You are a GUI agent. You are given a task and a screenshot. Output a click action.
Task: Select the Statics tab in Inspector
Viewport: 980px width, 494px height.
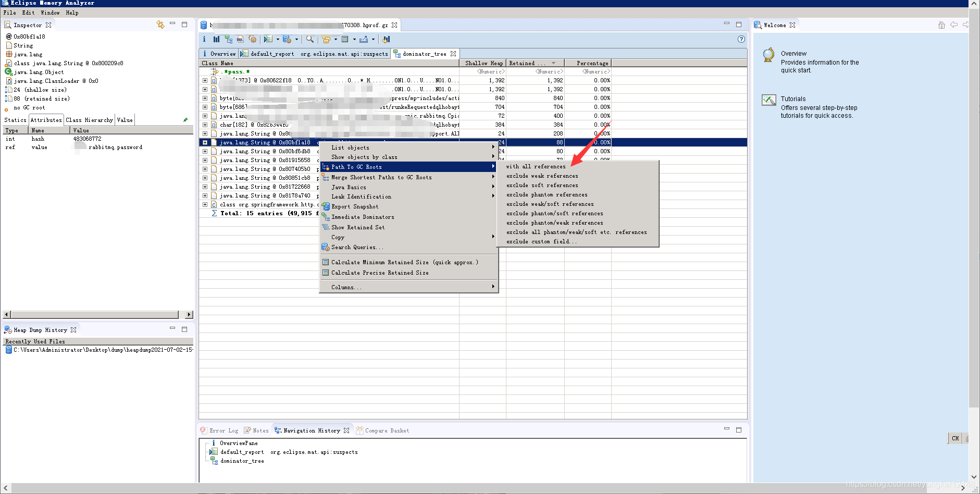click(x=15, y=120)
